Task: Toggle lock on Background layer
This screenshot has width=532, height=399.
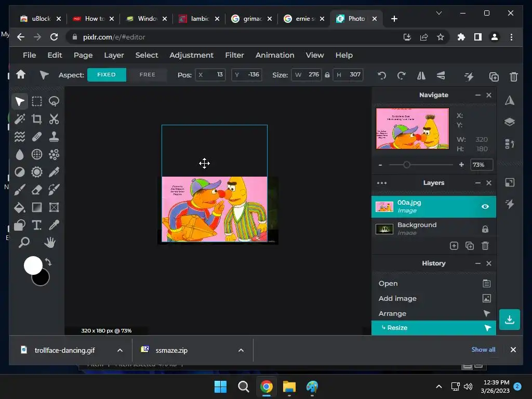Action: (485, 229)
